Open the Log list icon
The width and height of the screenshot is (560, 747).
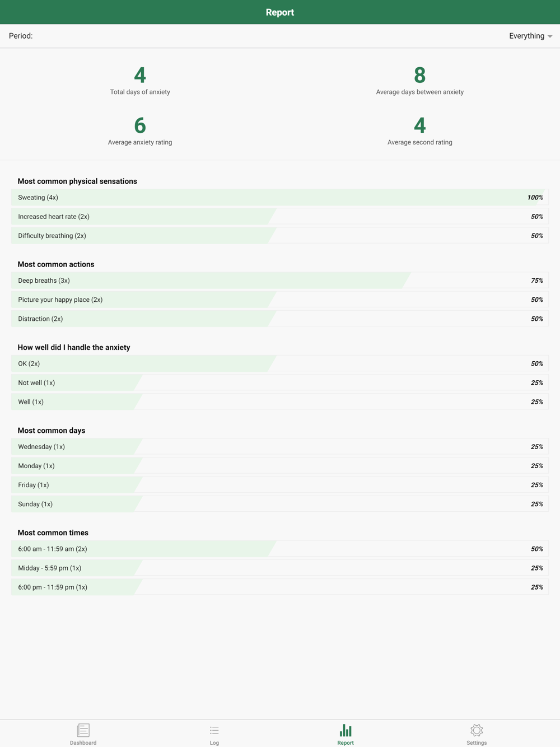[214, 730]
